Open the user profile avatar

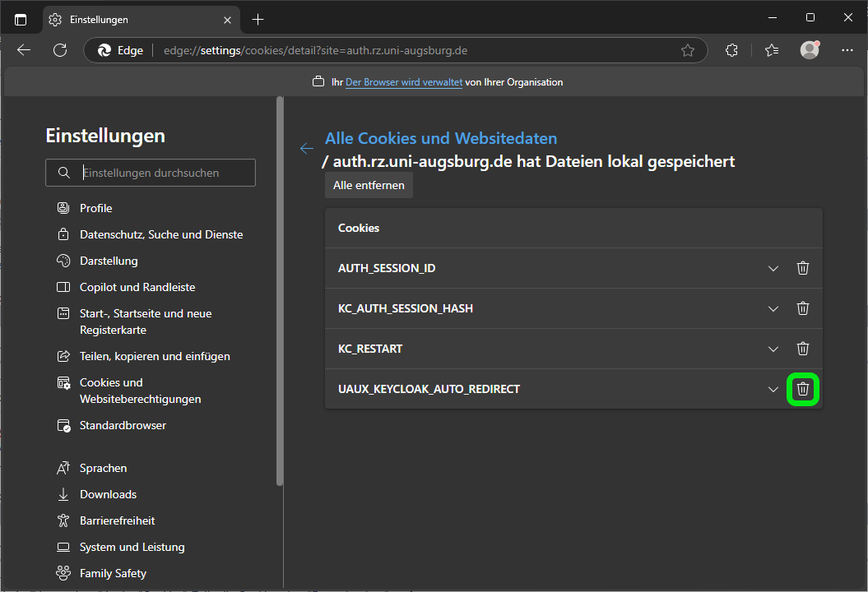coord(810,50)
